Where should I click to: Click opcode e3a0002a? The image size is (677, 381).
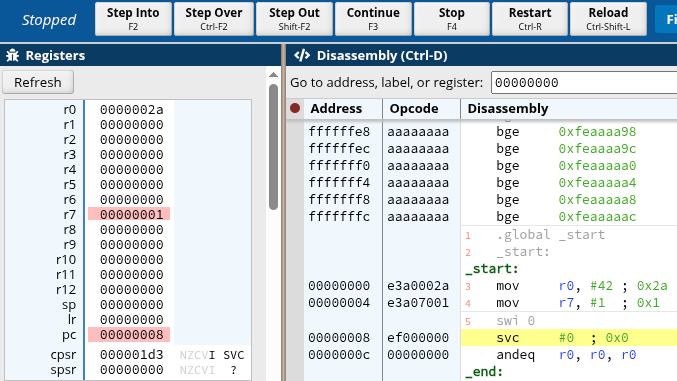[x=418, y=286]
